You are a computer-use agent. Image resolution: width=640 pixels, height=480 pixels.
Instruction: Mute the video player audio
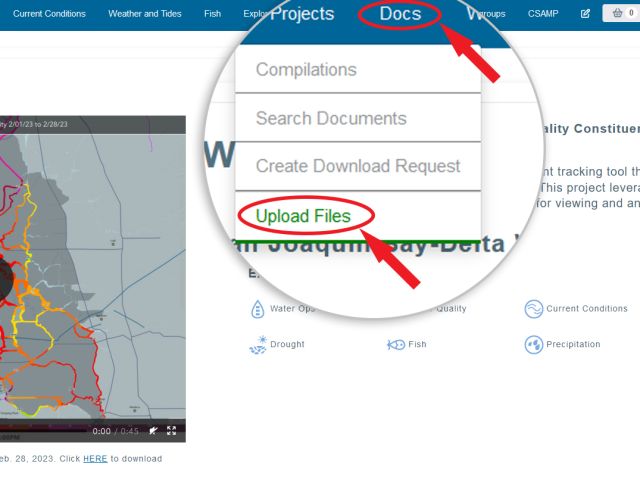(x=153, y=431)
